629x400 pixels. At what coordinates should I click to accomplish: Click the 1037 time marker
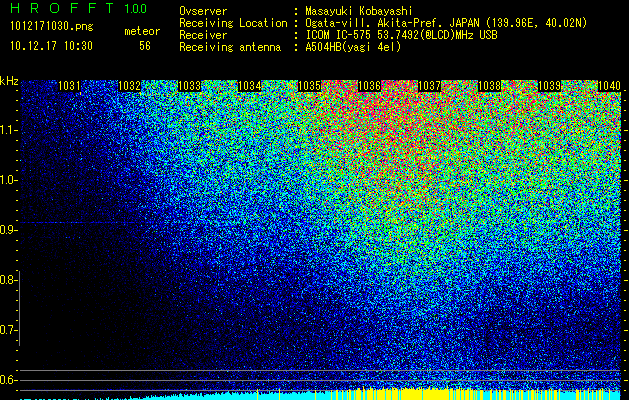[x=429, y=86]
